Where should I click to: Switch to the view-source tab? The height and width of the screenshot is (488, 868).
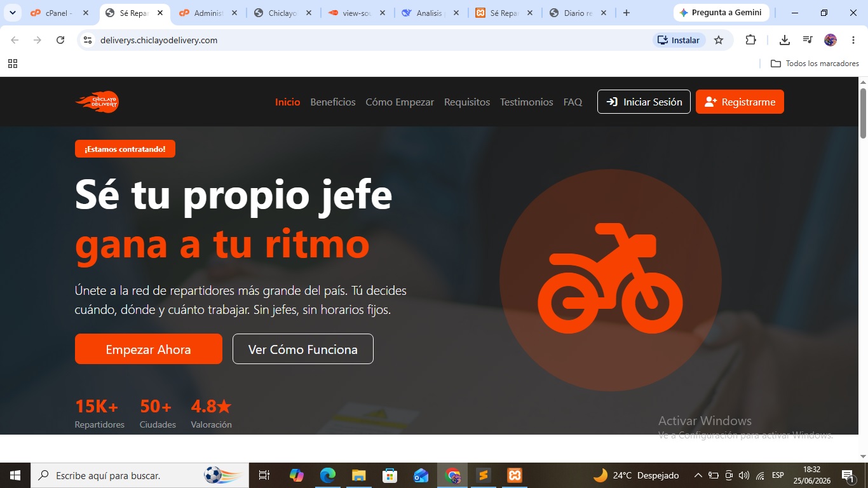pos(357,13)
